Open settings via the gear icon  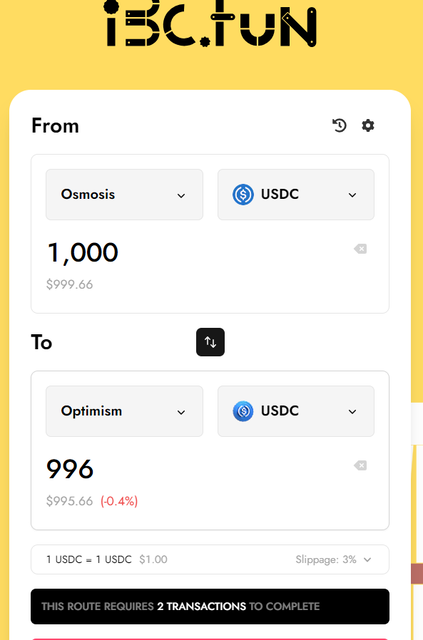point(368,125)
